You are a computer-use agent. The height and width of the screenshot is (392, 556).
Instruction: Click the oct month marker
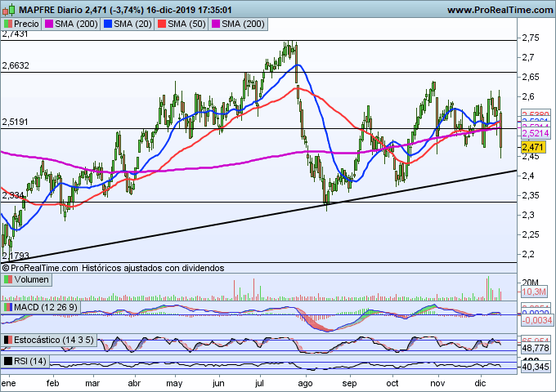click(x=392, y=383)
